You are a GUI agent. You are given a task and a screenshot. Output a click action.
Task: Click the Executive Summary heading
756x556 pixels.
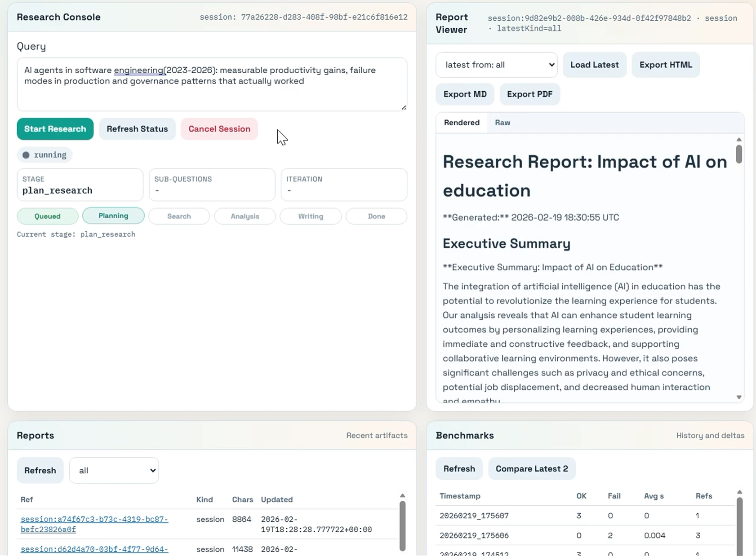coord(507,243)
